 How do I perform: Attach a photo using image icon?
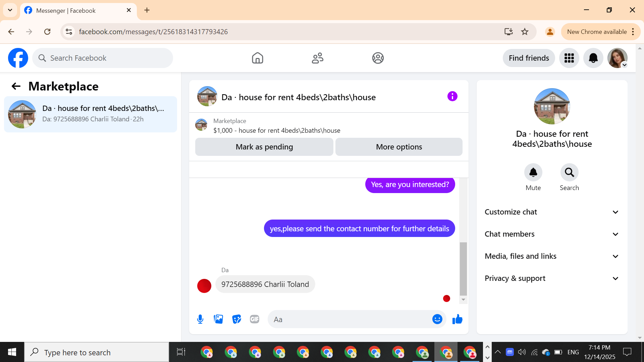pos(218,319)
